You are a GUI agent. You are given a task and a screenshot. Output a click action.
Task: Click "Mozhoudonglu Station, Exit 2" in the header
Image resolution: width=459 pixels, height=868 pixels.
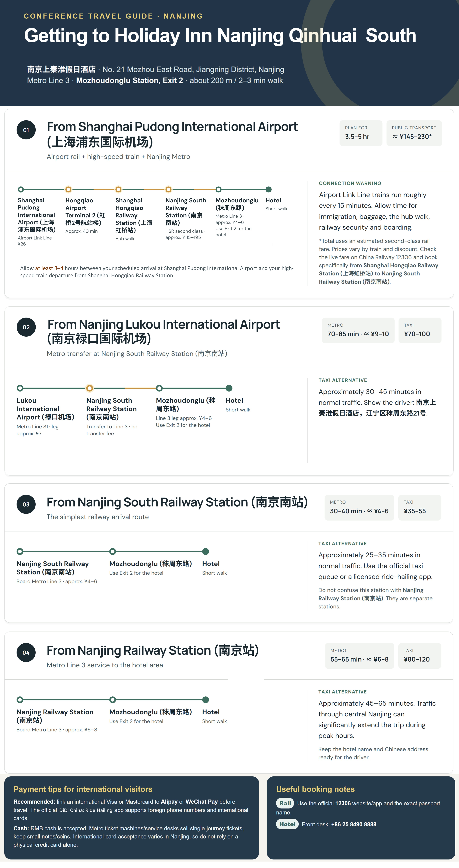pyautogui.click(x=130, y=80)
